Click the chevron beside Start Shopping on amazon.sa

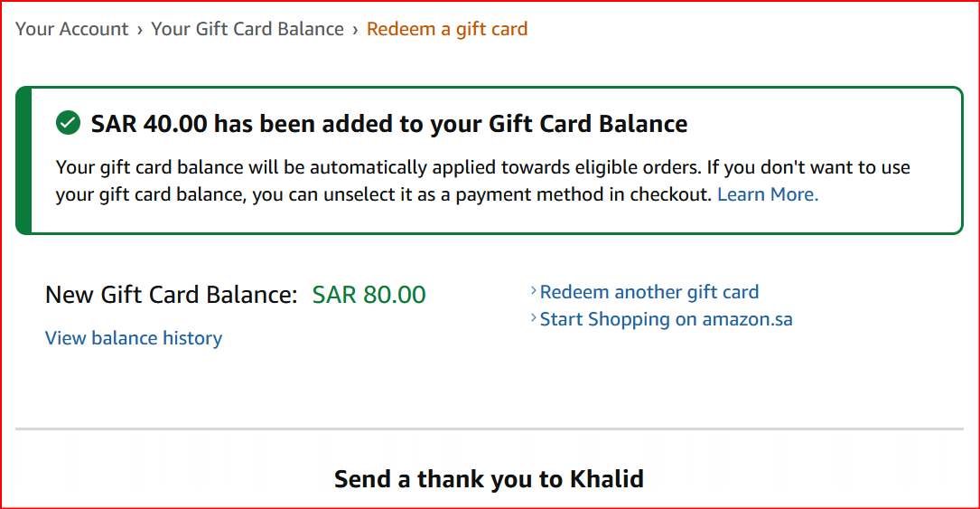[x=534, y=319]
